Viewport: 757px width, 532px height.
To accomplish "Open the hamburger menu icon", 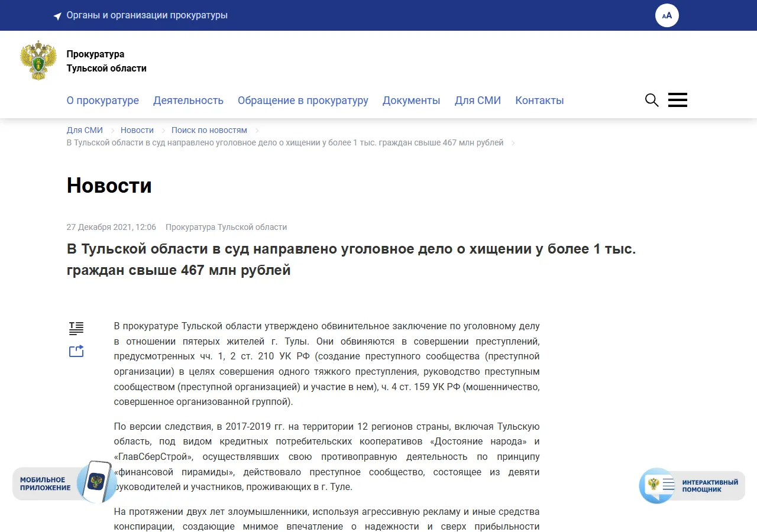I will coord(678,100).
